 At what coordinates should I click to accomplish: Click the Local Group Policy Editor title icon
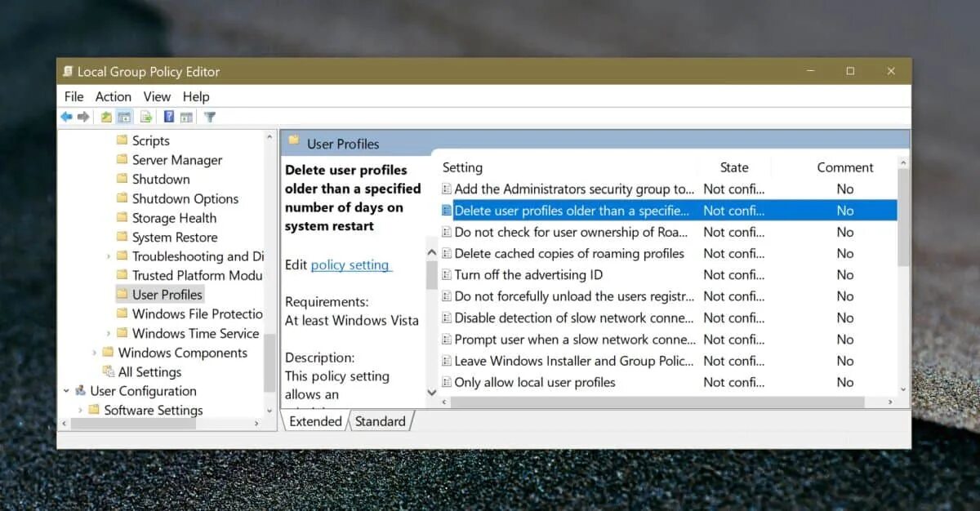click(69, 71)
